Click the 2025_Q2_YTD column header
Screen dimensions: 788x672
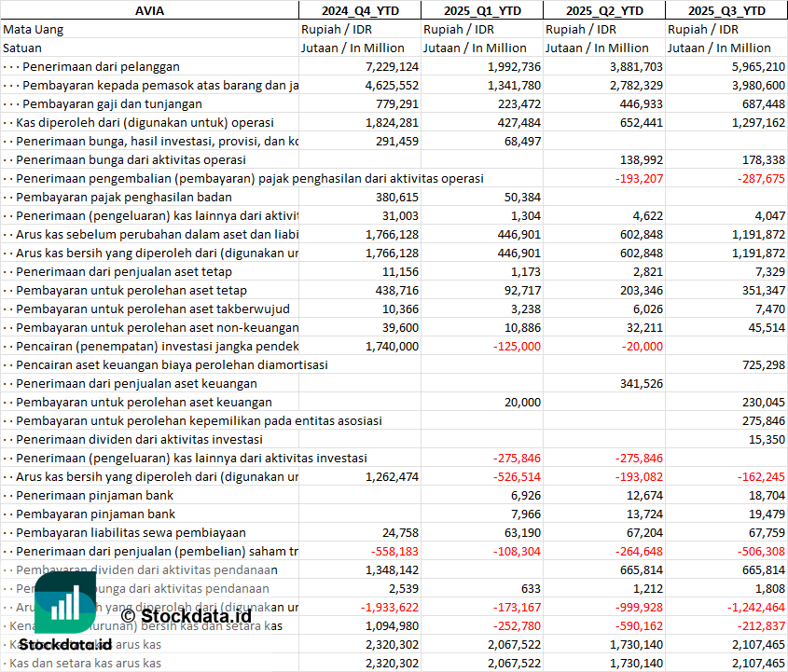(604, 10)
